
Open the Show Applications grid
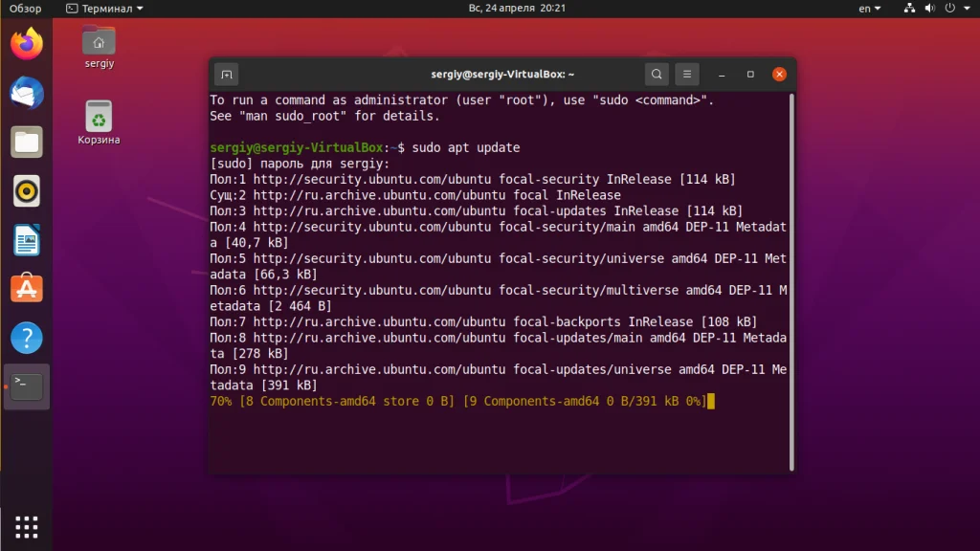click(26, 527)
